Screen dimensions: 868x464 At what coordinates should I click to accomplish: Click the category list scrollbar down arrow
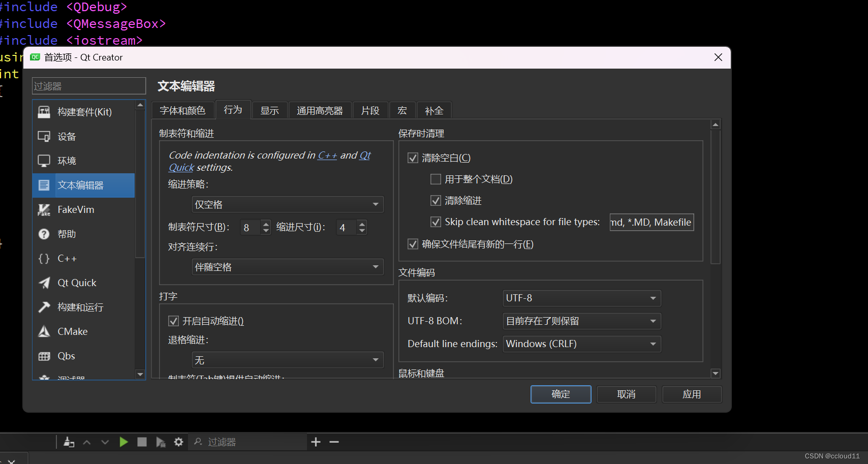click(140, 375)
